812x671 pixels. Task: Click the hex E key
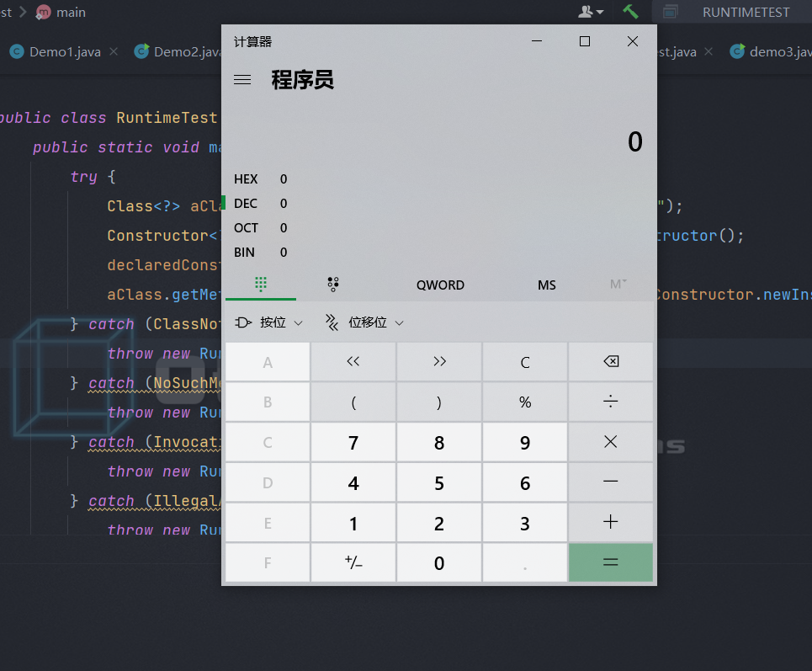tap(268, 522)
